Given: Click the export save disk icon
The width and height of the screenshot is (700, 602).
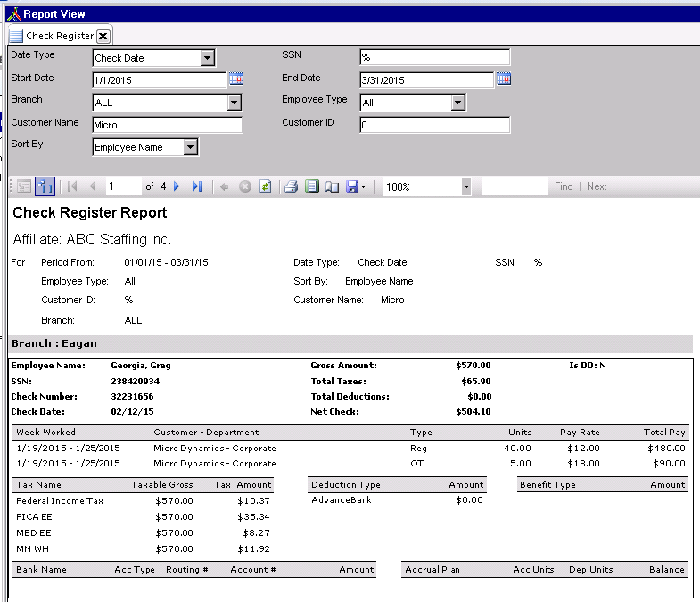Looking at the screenshot, I should [x=352, y=186].
